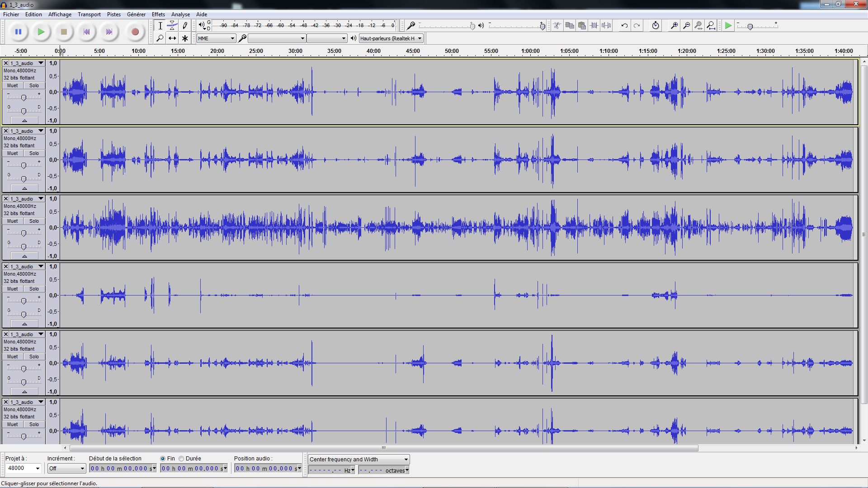
Task: Click the Pause transport button
Action: click(18, 32)
